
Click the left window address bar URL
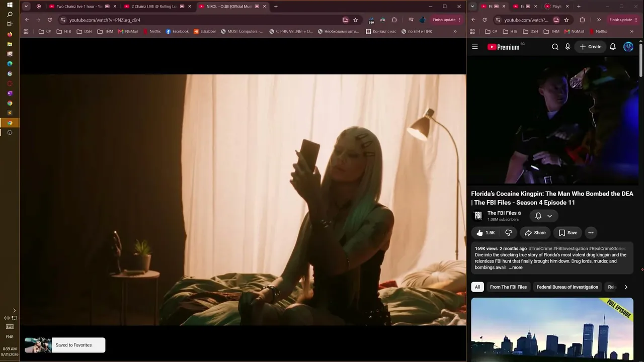(x=105, y=20)
